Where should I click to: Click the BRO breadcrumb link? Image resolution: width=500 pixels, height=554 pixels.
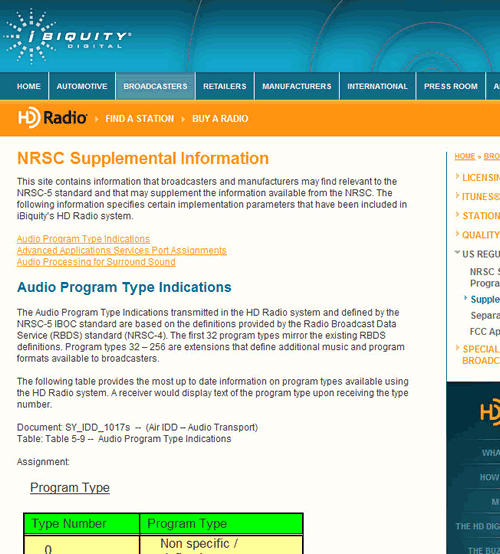pyautogui.click(x=492, y=156)
